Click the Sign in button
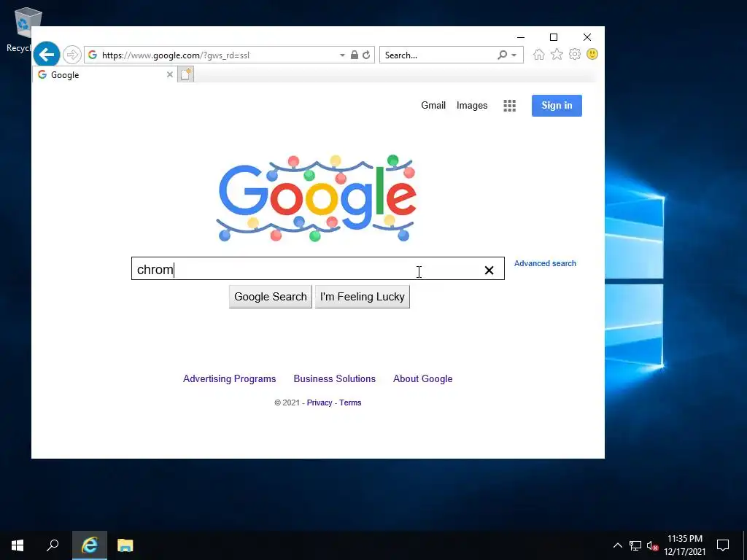 pyautogui.click(x=557, y=106)
